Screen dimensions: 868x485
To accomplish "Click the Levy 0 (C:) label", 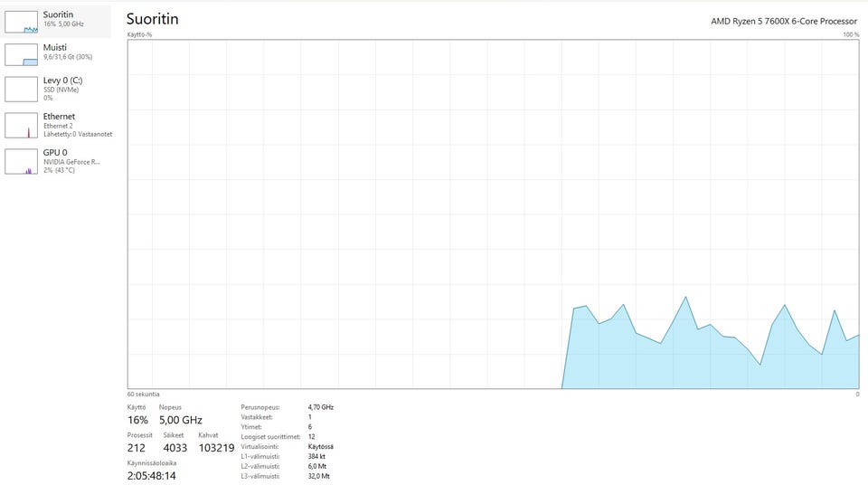I will (x=62, y=81).
